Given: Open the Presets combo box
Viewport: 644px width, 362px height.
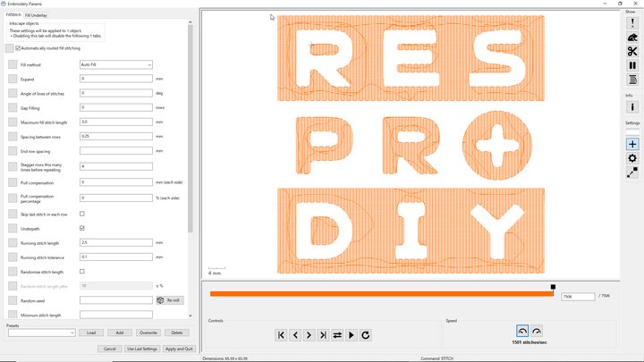Looking at the screenshot, I should click(x=41, y=333).
